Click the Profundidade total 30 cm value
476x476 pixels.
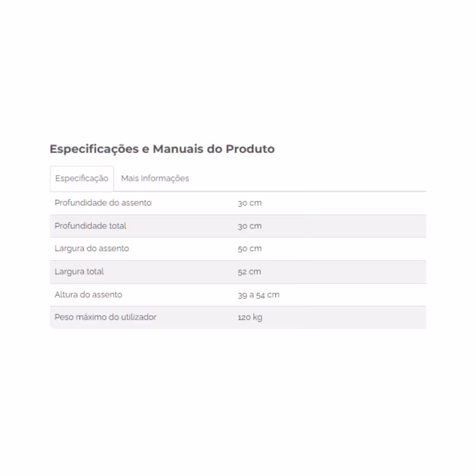[x=249, y=226]
